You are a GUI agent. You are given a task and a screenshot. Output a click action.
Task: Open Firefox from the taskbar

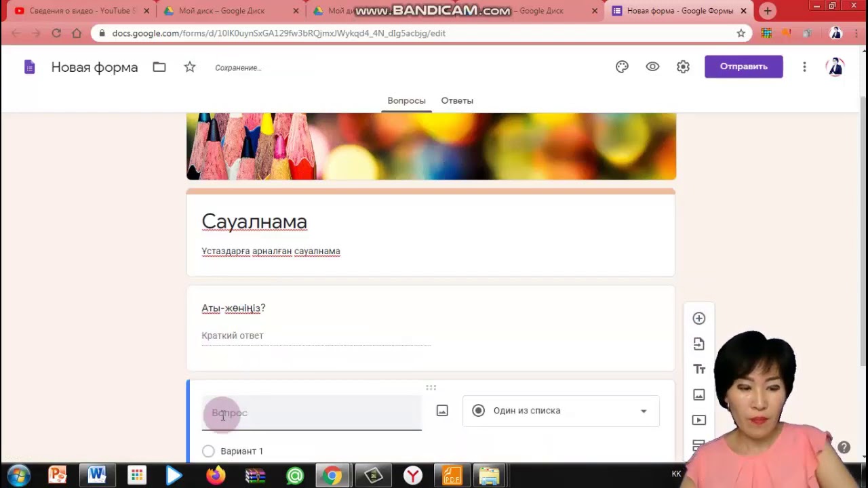coord(216,476)
